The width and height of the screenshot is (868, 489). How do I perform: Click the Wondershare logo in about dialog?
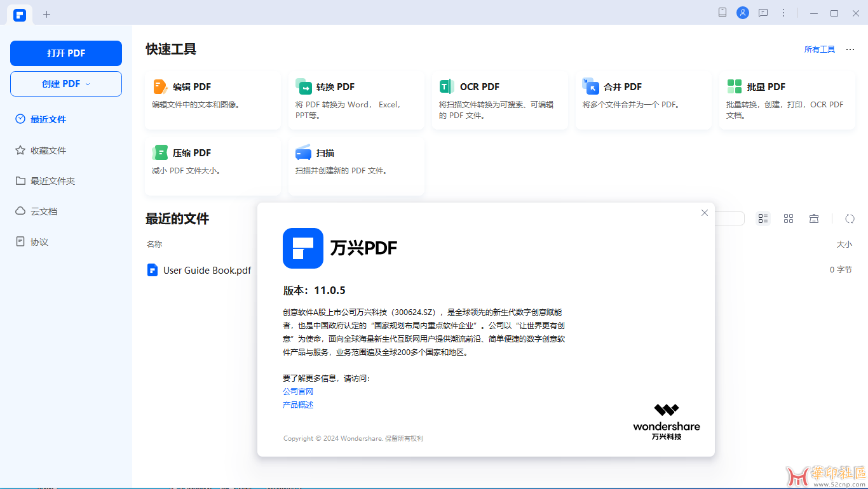[667, 422]
